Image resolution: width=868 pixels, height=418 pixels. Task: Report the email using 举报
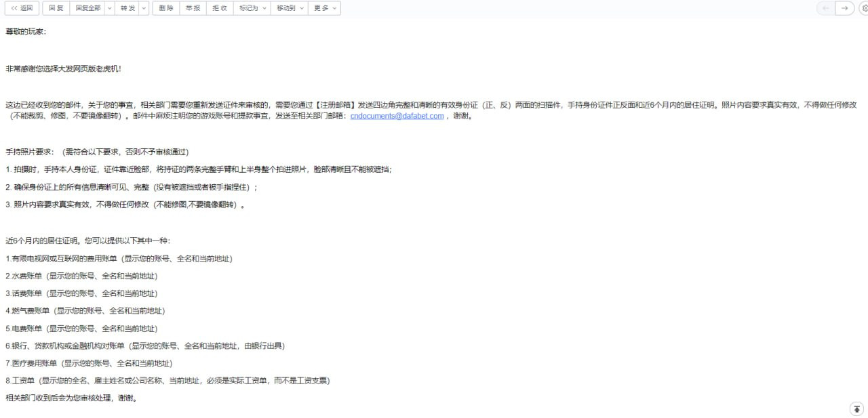tap(193, 8)
